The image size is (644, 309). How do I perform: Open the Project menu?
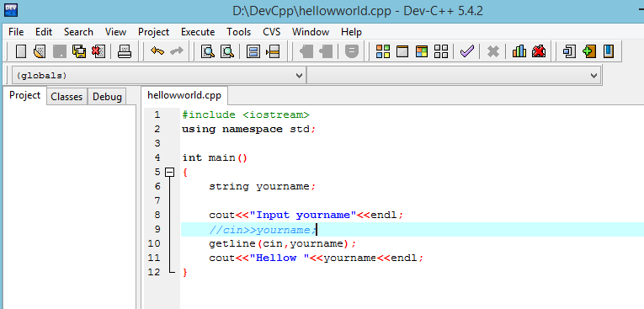coord(153,32)
